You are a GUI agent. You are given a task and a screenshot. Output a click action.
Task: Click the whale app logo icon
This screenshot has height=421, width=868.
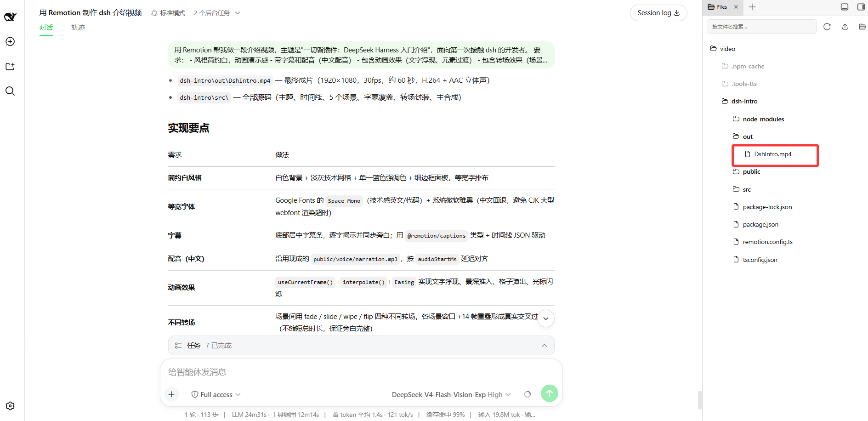coord(10,17)
